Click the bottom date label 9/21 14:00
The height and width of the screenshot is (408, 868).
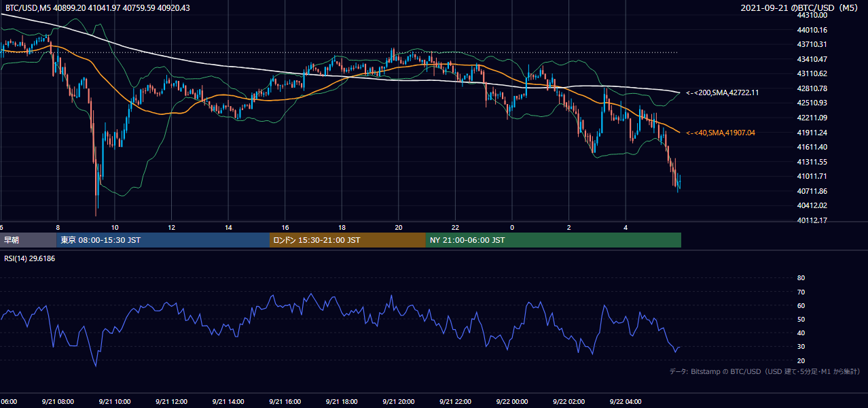(228, 402)
